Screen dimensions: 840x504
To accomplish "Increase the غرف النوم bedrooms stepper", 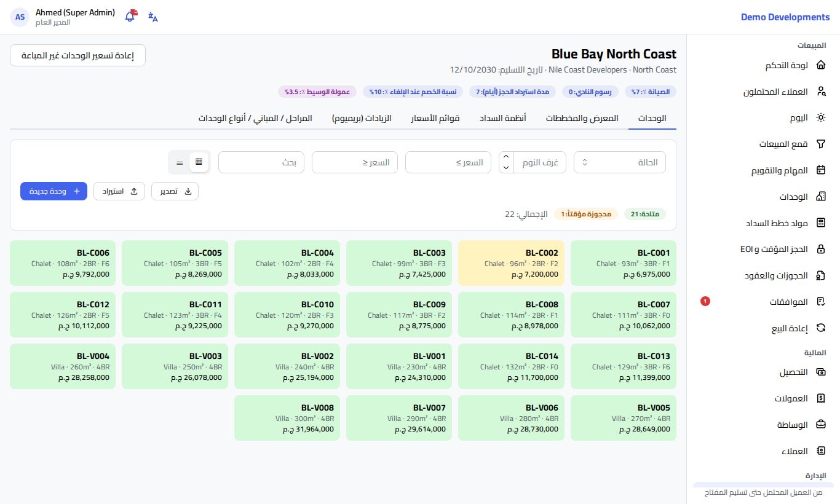I will (506, 157).
